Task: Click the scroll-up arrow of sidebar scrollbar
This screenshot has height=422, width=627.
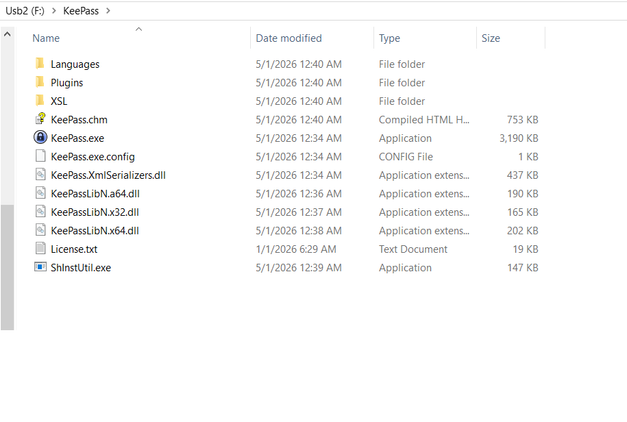Action: coord(7,34)
